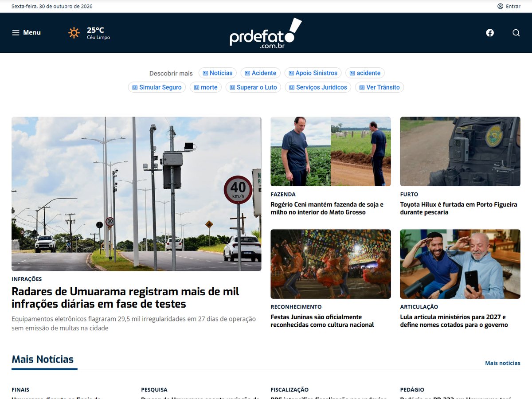Image resolution: width=532 pixels, height=399 pixels.
Task: Click the ARTICULAÇÃO category label
Action: pyautogui.click(x=419, y=307)
